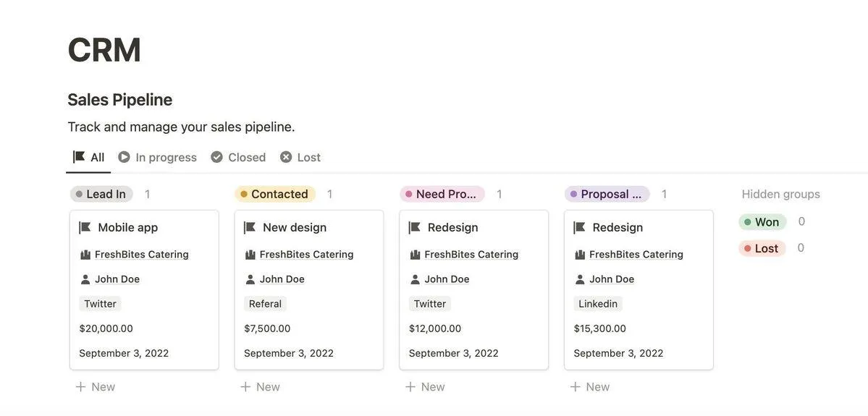Screen dimensions: 868x416
Task: Click the flag icon on New design card
Action: coord(250,227)
